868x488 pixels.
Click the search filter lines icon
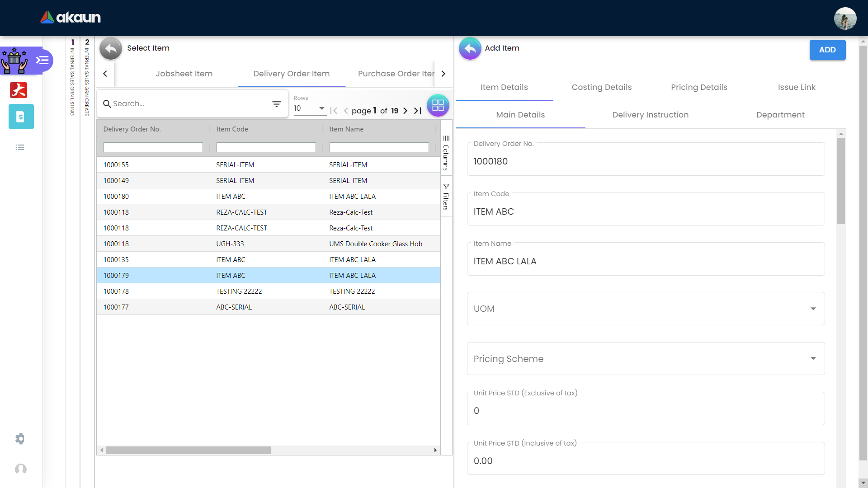point(276,104)
